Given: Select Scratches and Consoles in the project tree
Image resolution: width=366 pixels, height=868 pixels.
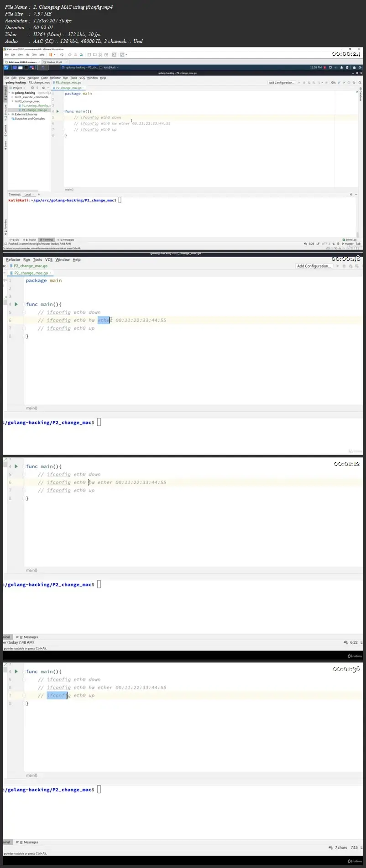Looking at the screenshot, I should point(29,119).
